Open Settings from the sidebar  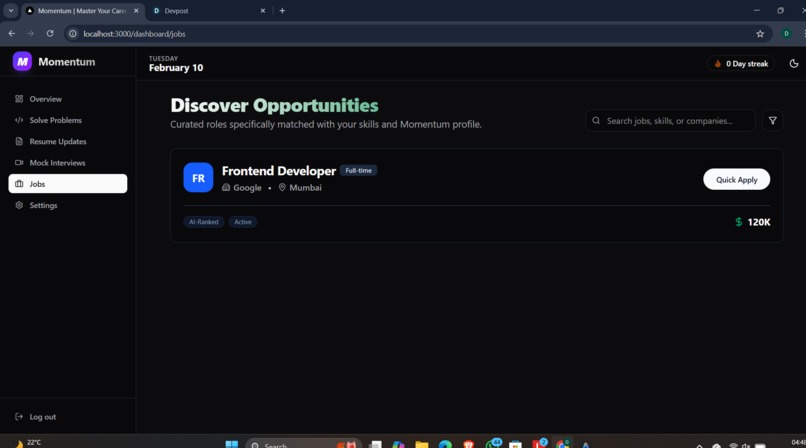click(x=67, y=205)
